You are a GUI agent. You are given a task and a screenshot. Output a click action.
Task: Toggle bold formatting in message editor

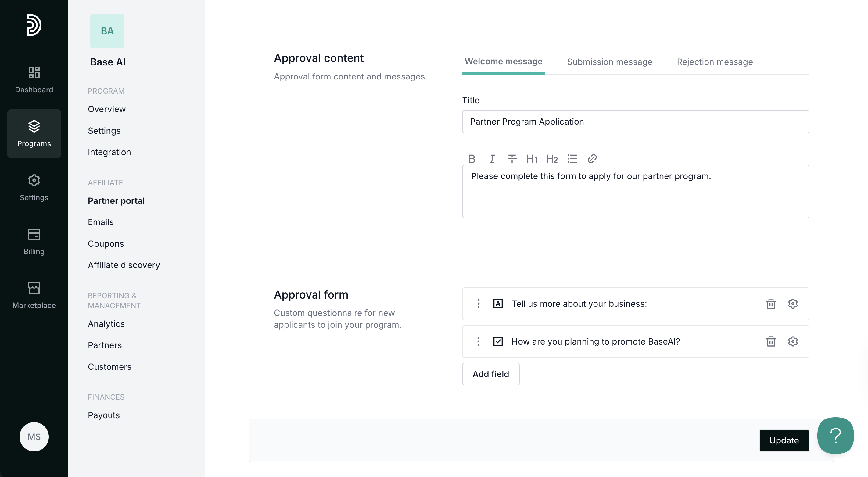click(x=472, y=159)
